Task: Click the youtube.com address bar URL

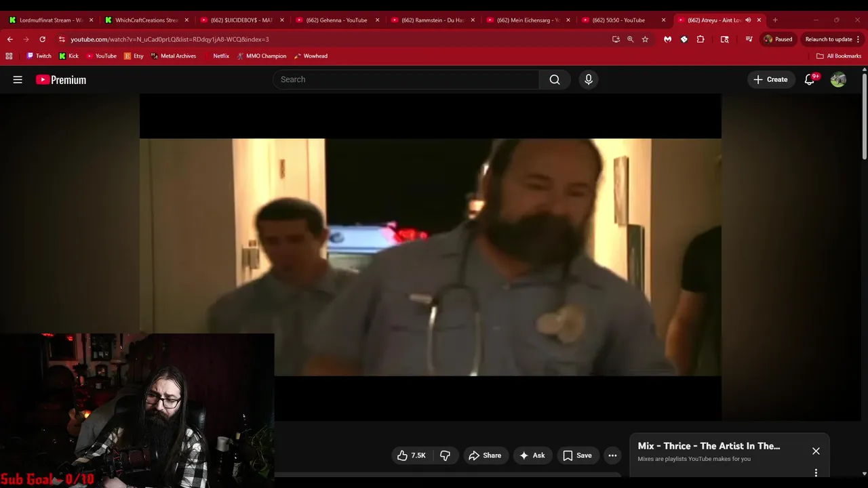Action: coord(170,39)
